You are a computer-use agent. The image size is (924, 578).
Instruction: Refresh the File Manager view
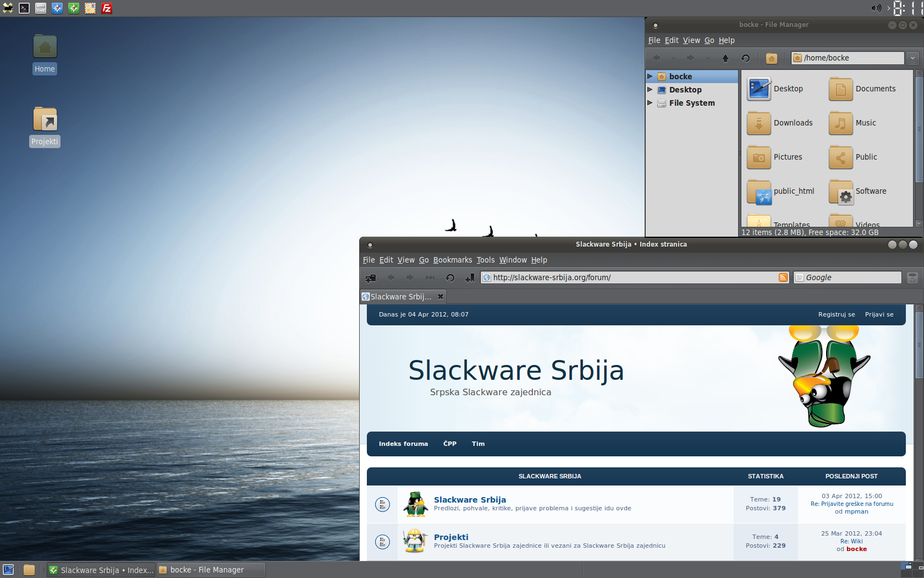click(745, 58)
